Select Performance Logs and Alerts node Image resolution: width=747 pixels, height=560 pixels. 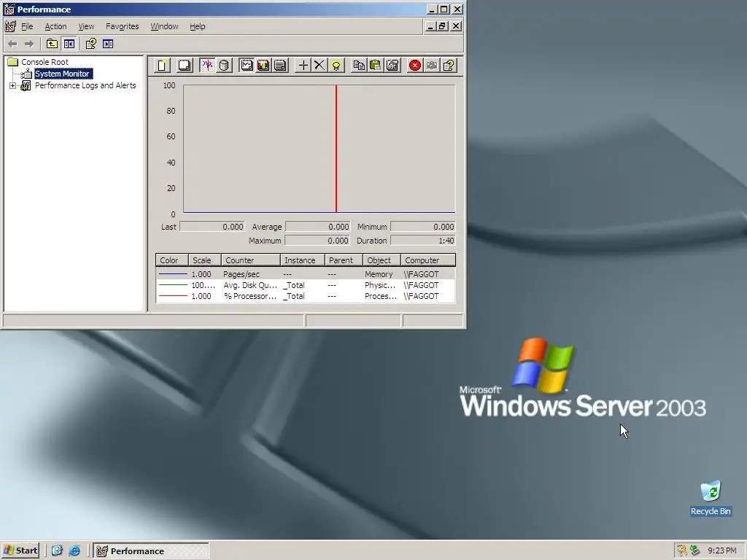(x=85, y=85)
